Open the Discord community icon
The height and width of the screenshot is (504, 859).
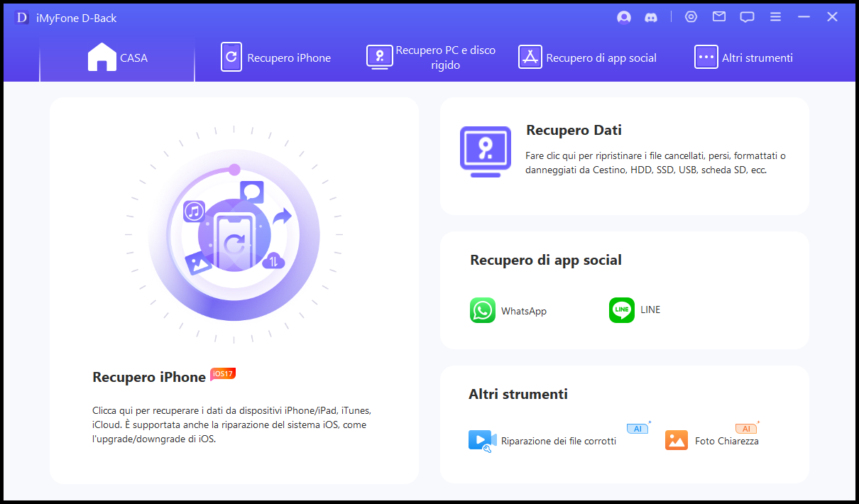click(650, 18)
